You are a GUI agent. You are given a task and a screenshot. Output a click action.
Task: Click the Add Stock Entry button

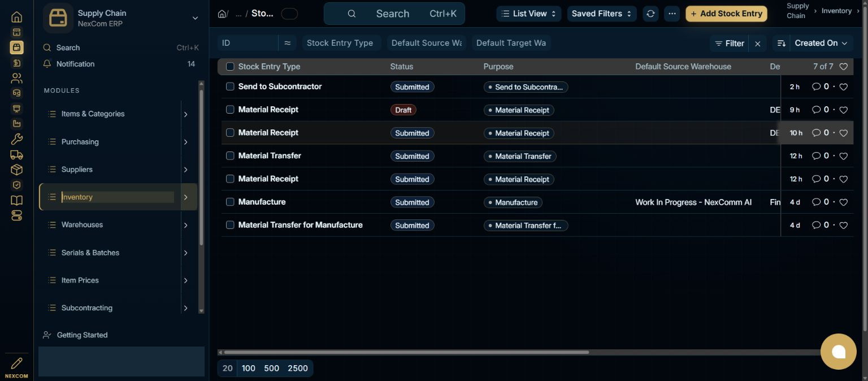[726, 14]
